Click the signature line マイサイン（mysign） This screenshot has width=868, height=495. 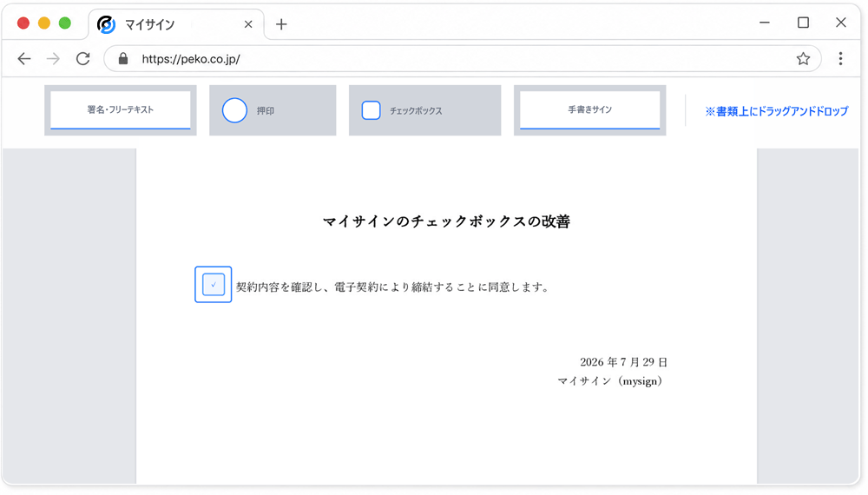point(610,381)
